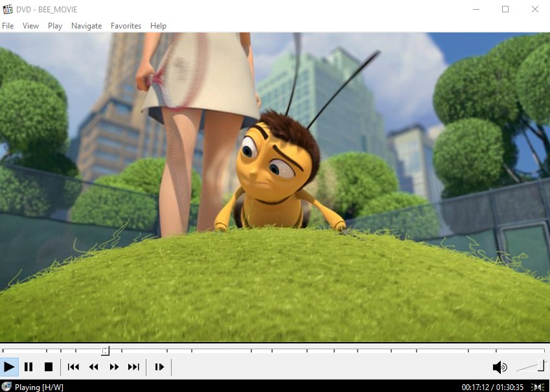Viewport: 550px width, 392px height.
Task: Fast forward the movie
Action: 114,367
